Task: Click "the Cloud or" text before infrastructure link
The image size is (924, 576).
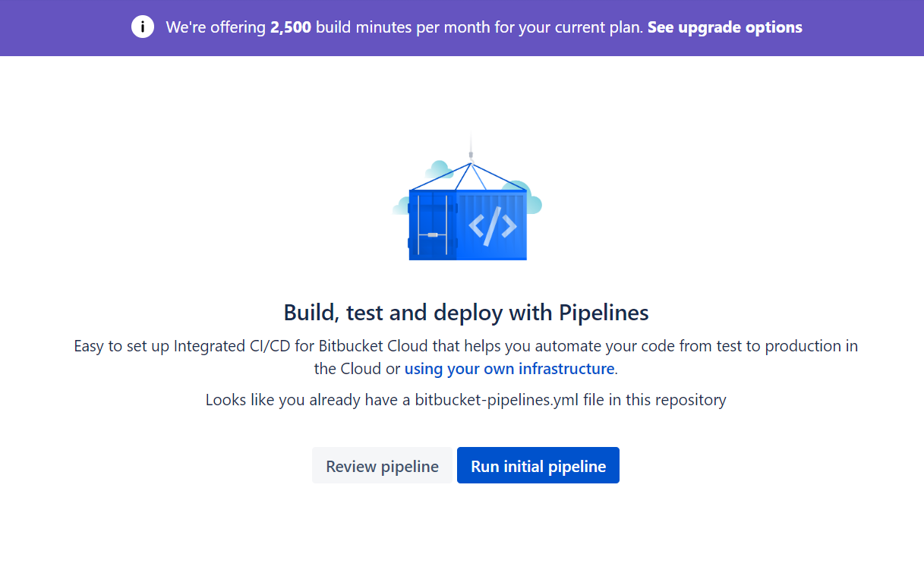Action: pyautogui.click(x=357, y=369)
